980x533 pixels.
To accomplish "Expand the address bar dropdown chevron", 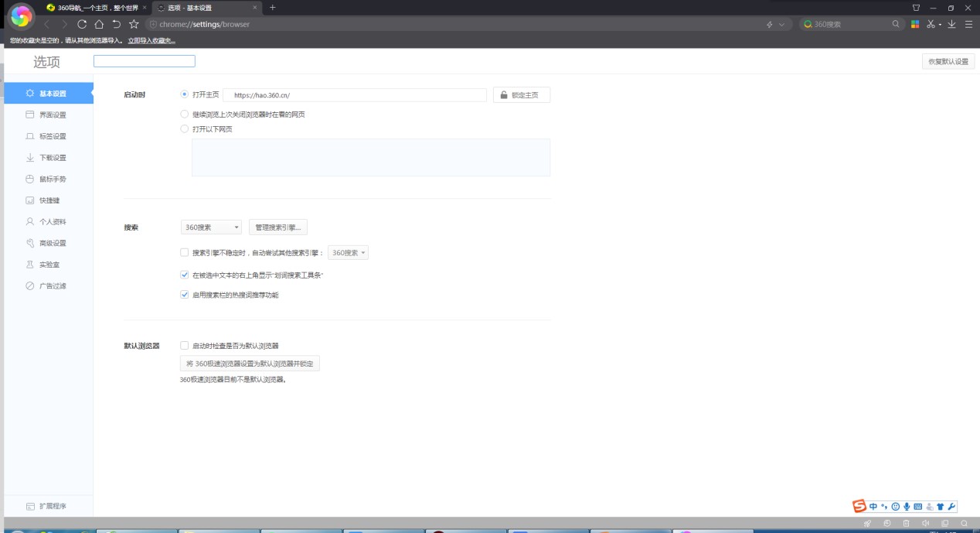I will [781, 24].
